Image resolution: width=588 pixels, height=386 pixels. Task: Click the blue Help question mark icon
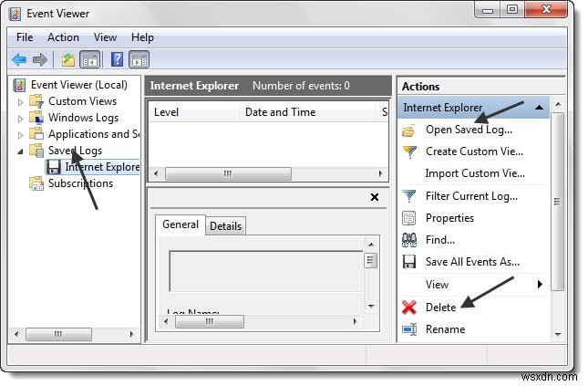(x=118, y=59)
